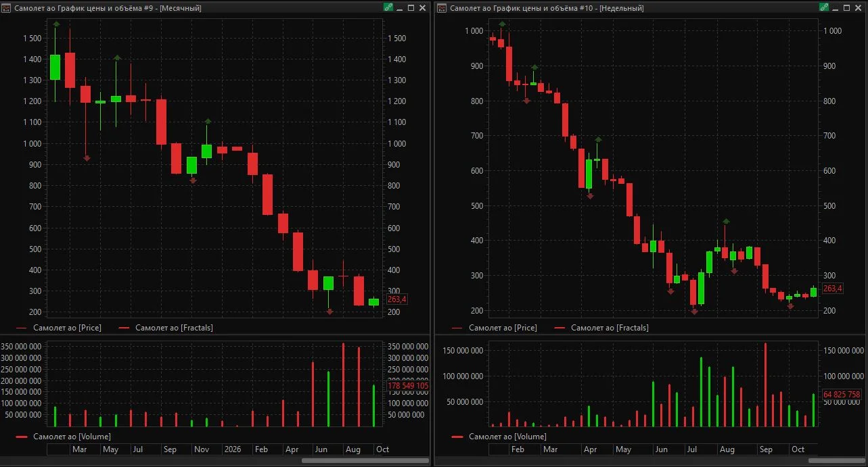This screenshot has width=868, height=467.
Task: Toggle the green link icon on the monthly chart
Action: point(388,8)
